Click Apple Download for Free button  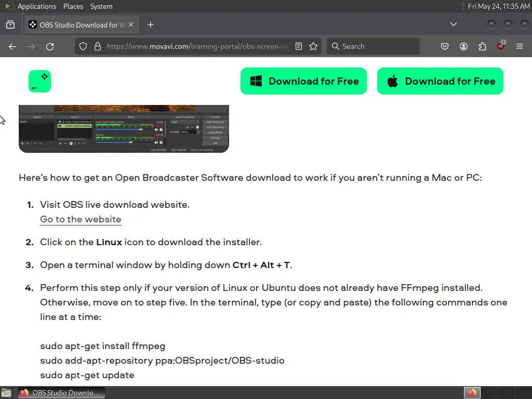pos(440,81)
